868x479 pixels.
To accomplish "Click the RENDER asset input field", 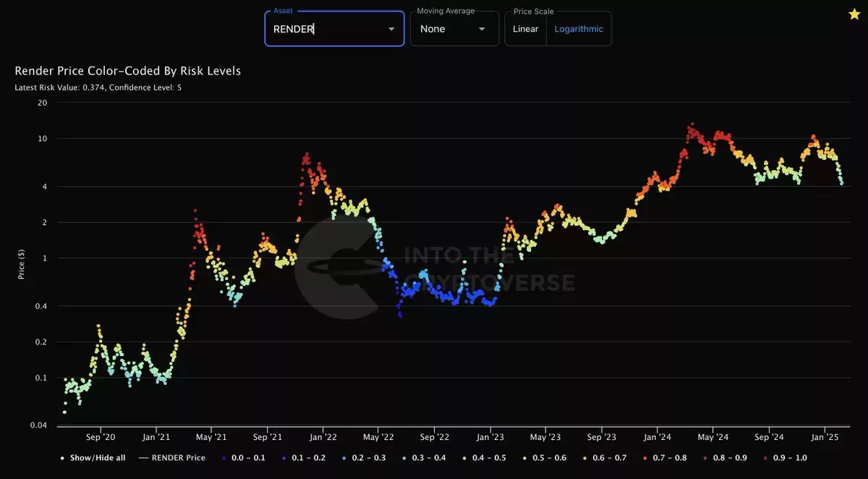I will click(334, 29).
